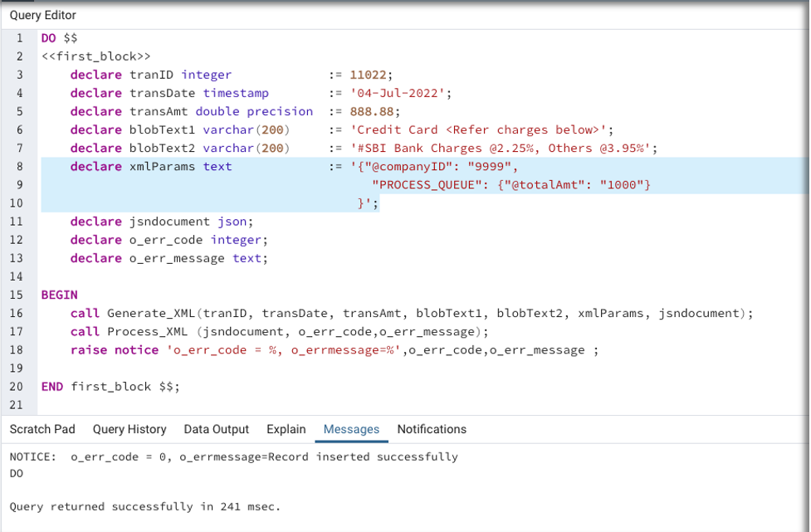The width and height of the screenshot is (811, 532).
Task: Select the Messages tab
Action: pos(351,429)
